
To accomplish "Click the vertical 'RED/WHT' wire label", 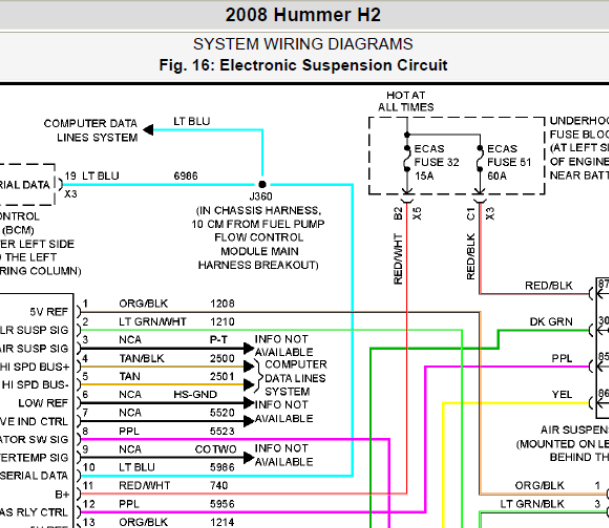I will coord(398,259).
